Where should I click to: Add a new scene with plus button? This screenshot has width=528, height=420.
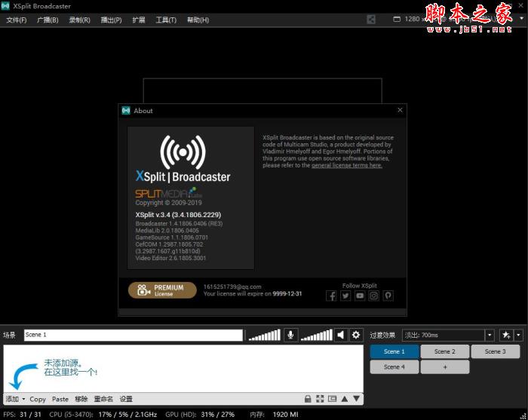point(445,366)
